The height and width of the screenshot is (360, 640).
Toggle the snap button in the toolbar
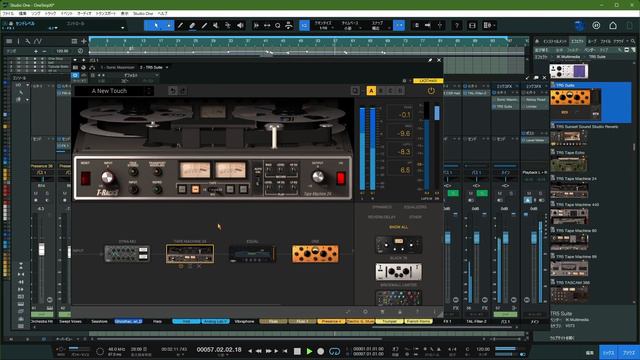click(399, 25)
